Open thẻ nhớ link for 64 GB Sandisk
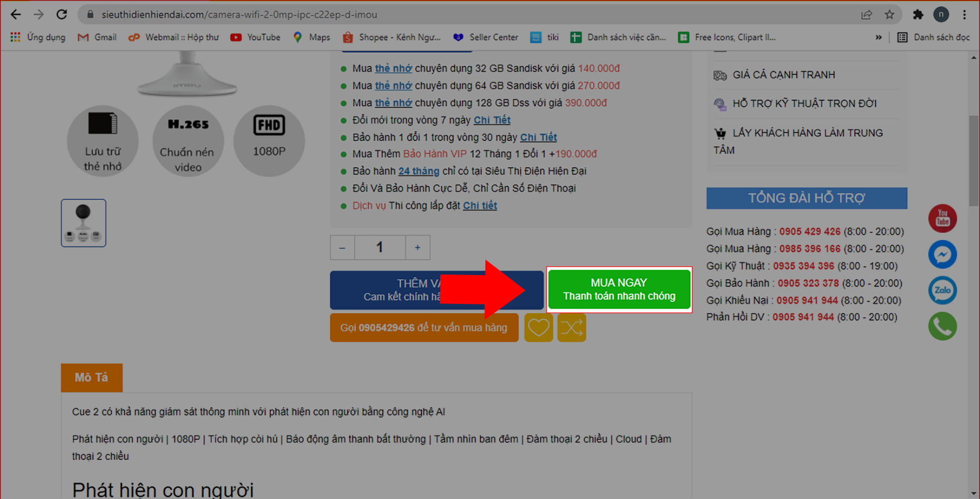980x499 pixels. click(x=393, y=86)
